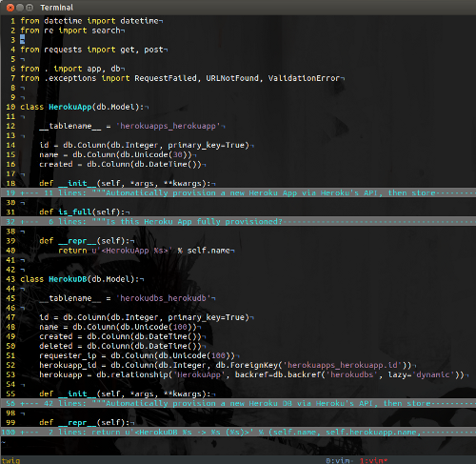Close the Terminal window with red button
This screenshot has width=476, height=464.
pyautogui.click(x=10, y=8)
